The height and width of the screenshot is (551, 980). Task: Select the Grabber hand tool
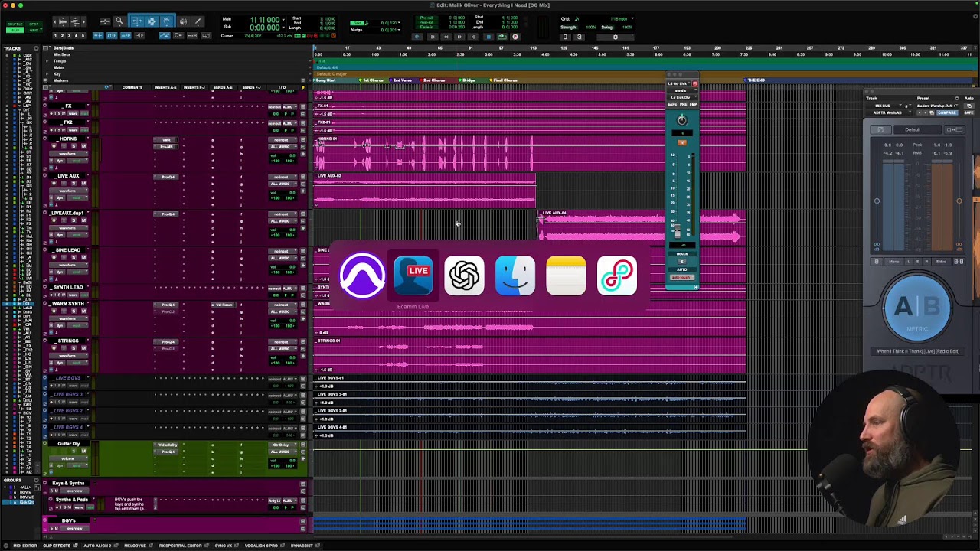click(x=166, y=21)
